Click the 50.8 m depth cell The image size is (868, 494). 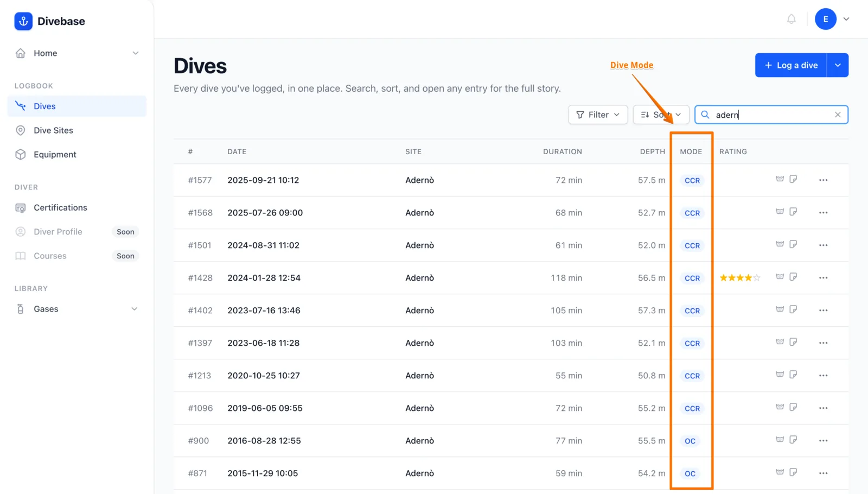pos(652,376)
